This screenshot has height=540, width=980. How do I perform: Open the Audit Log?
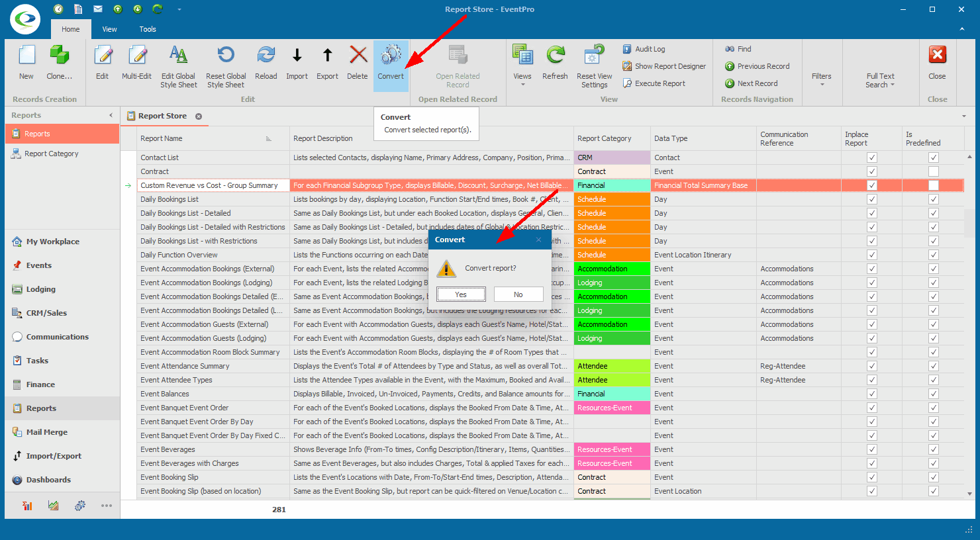click(x=644, y=49)
